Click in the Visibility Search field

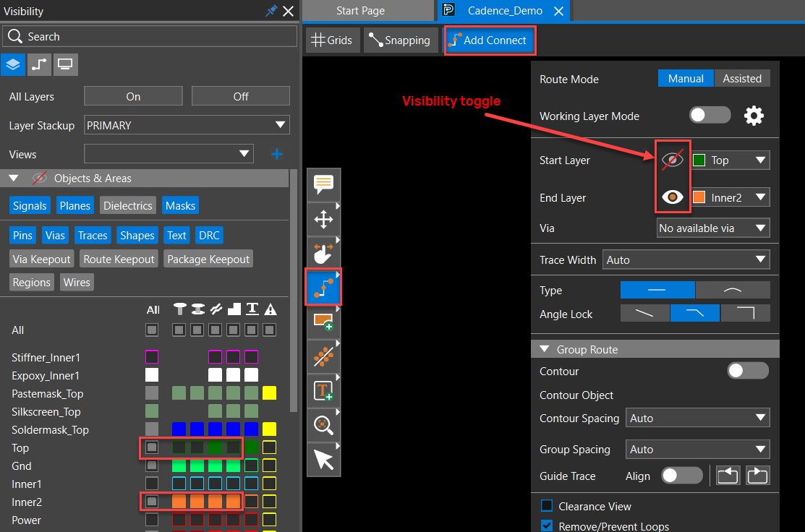[x=150, y=36]
